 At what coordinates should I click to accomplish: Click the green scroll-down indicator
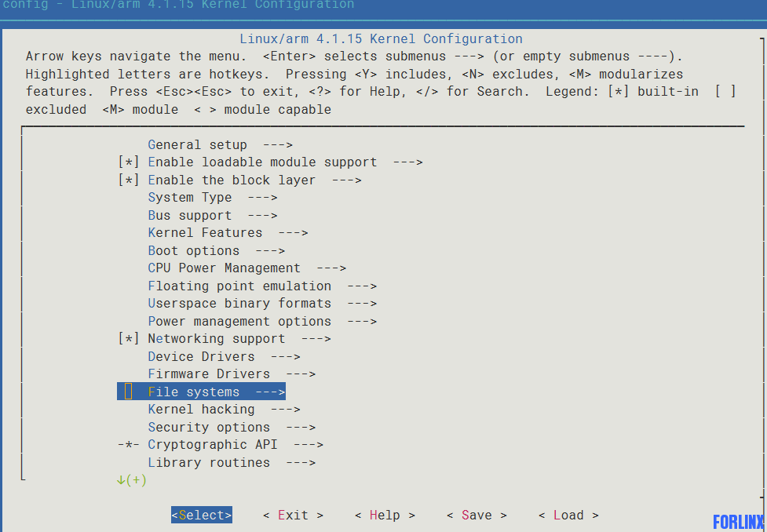point(131,480)
